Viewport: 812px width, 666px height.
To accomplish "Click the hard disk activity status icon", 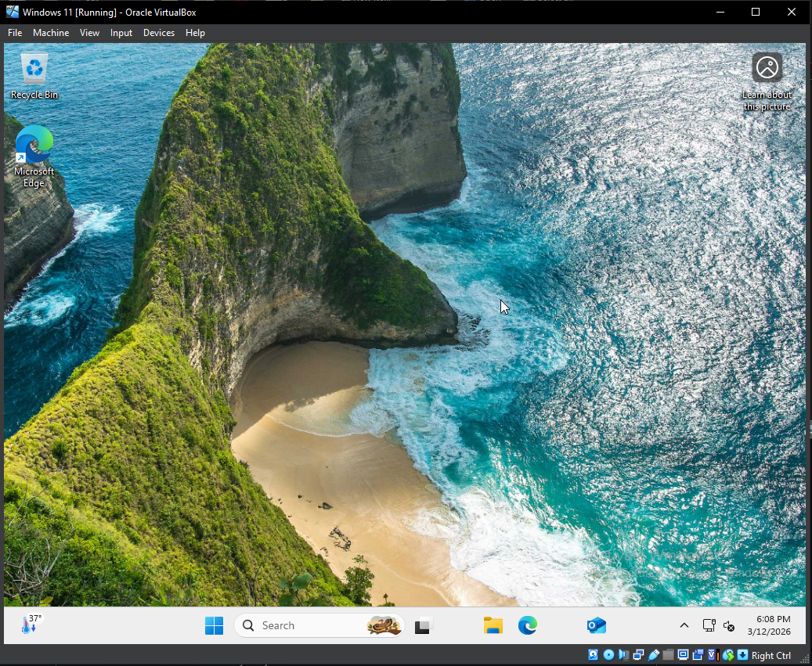I will point(594,655).
